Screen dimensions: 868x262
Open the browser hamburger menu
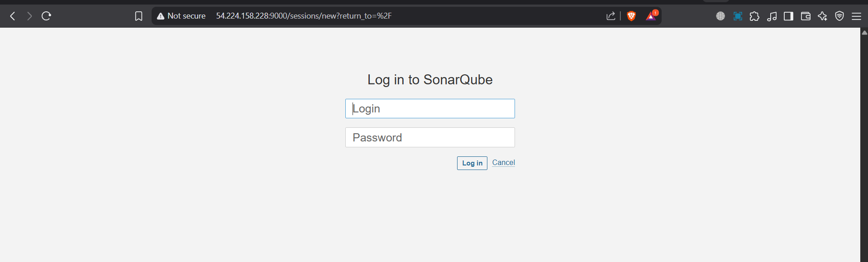point(856,16)
